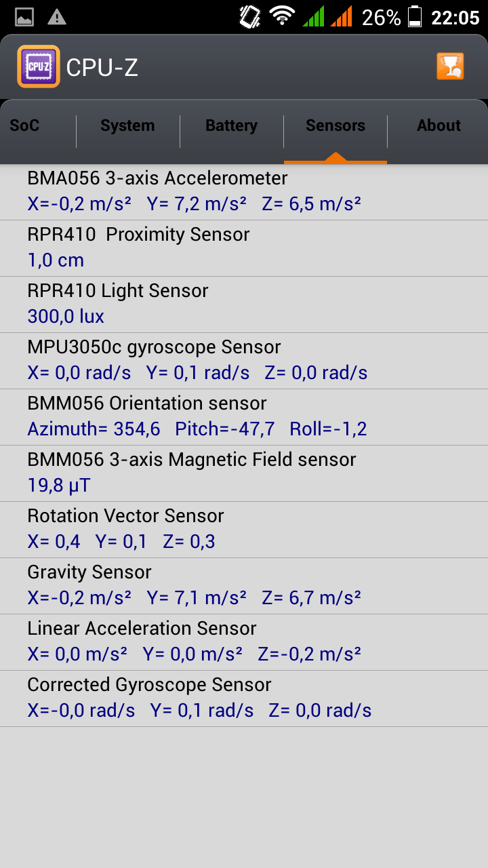Screen dimensions: 488x868
Task: Go to the Battery tab
Action: 231,125
